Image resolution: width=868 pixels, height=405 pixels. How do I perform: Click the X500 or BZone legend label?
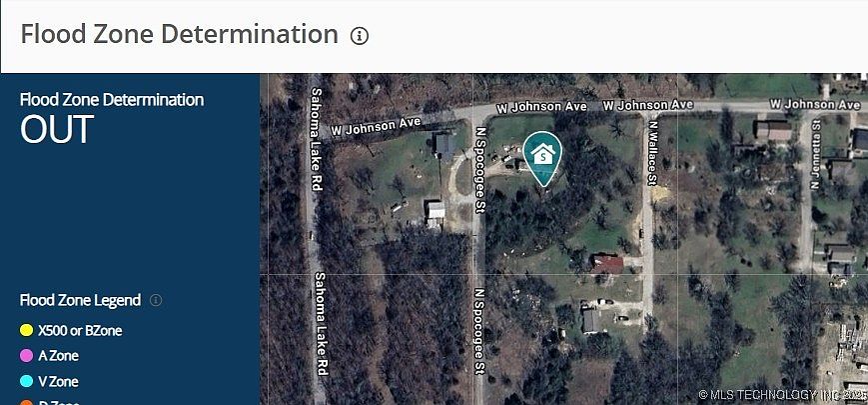click(x=80, y=331)
